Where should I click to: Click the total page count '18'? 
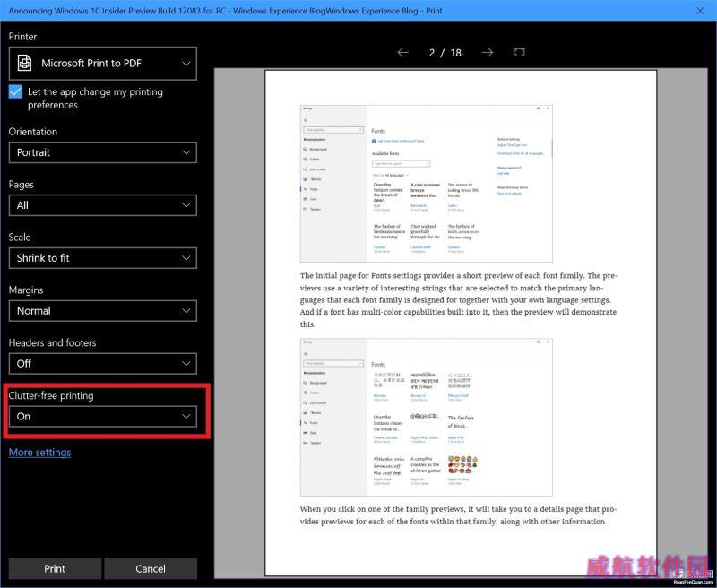tap(456, 53)
